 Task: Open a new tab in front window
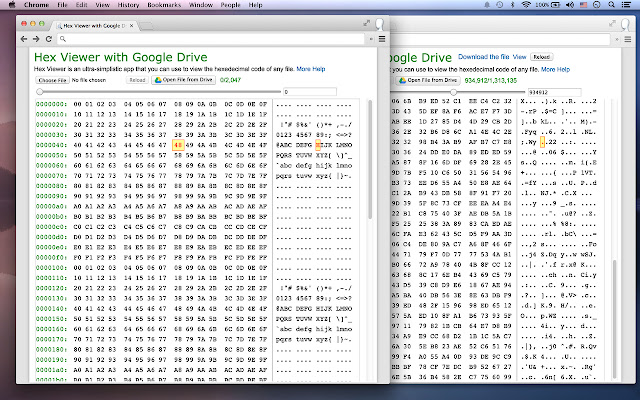(x=147, y=27)
